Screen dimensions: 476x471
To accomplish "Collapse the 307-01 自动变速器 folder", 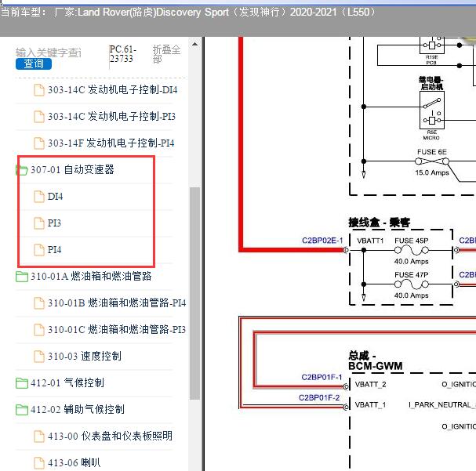I will pos(72,170).
